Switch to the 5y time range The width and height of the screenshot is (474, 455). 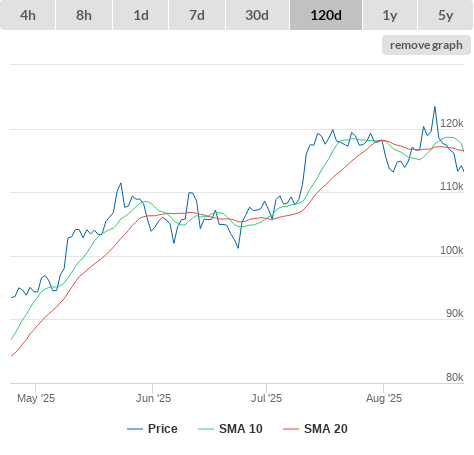pos(446,15)
